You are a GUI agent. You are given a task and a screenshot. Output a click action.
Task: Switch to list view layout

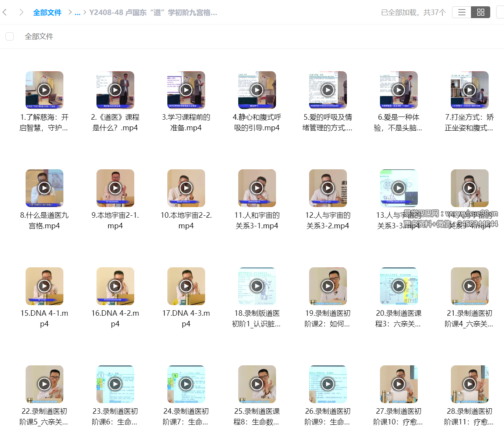pyautogui.click(x=461, y=12)
